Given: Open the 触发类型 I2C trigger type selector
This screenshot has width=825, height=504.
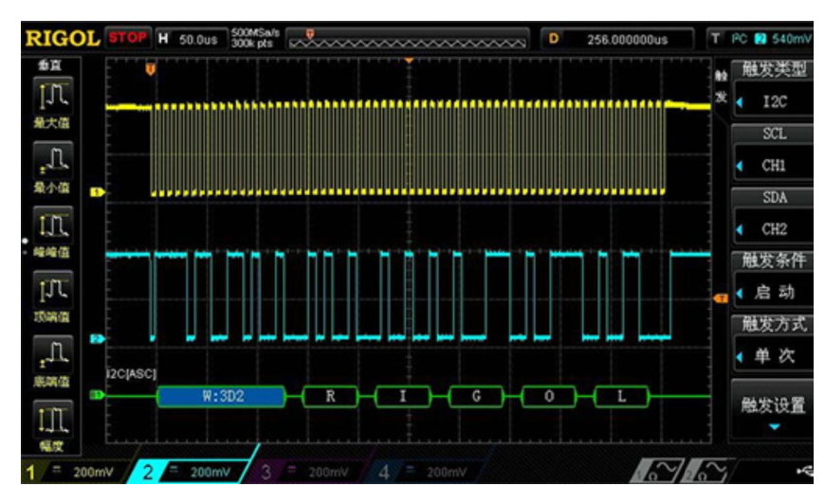Looking at the screenshot, I should [773, 87].
